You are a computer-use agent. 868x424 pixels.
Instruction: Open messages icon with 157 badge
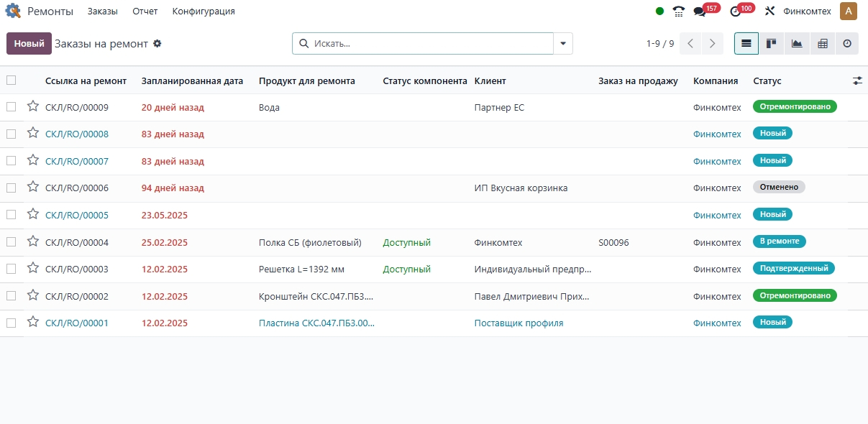click(x=699, y=11)
